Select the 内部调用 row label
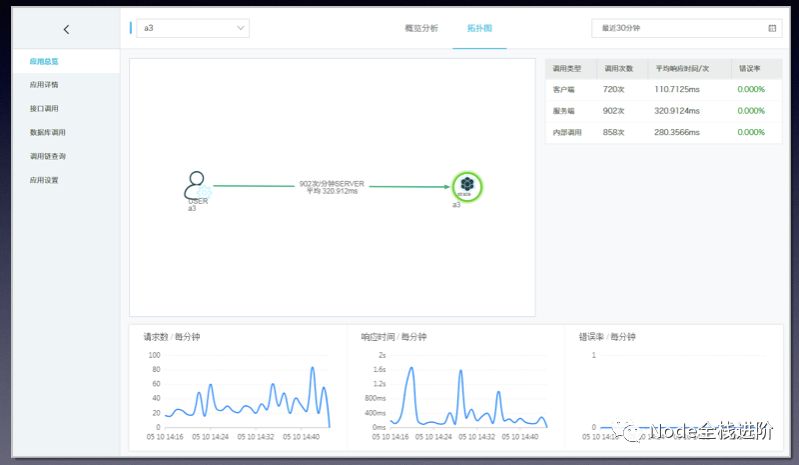 point(567,132)
